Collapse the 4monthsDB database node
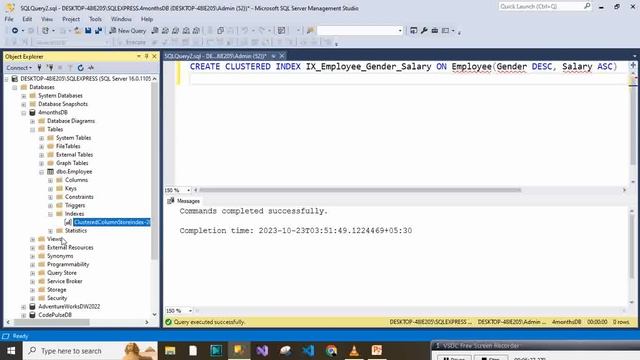 [24, 113]
